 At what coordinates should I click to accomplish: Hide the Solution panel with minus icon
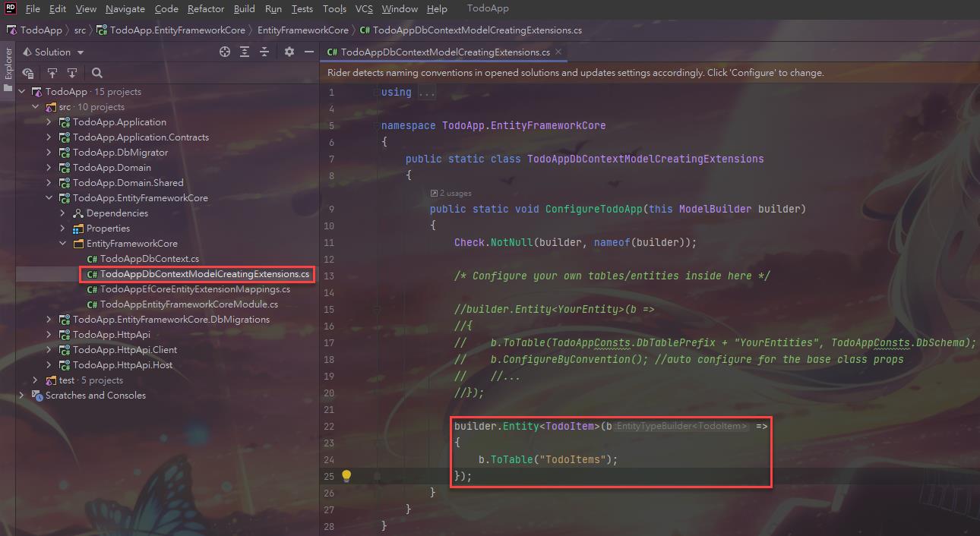click(x=308, y=52)
